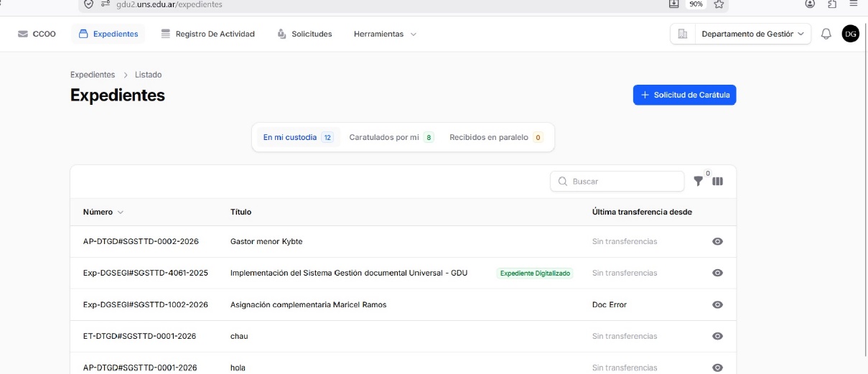Select the Expedientes nav item

click(108, 34)
